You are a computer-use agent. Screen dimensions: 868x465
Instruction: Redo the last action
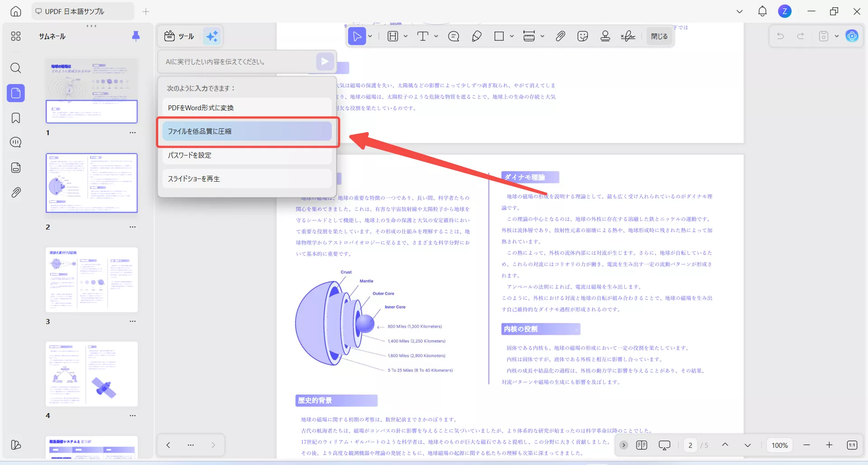click(801, 36)
